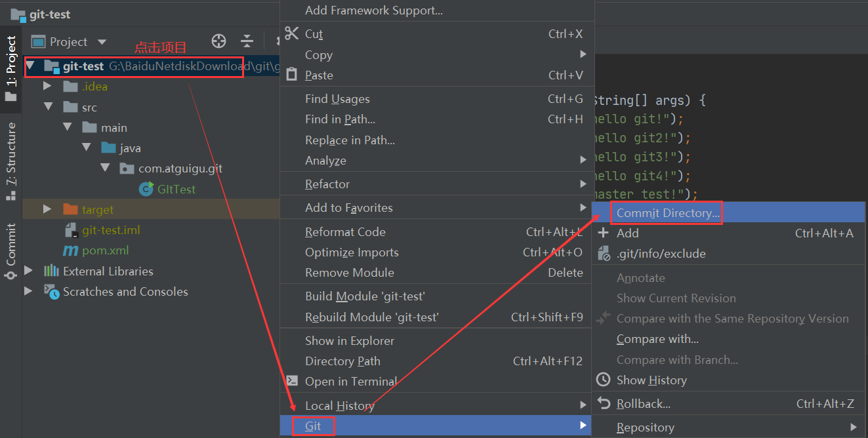Click the blue java source folder icon
The height and width of the screenshot is (438, 868).
pos(108,148)
